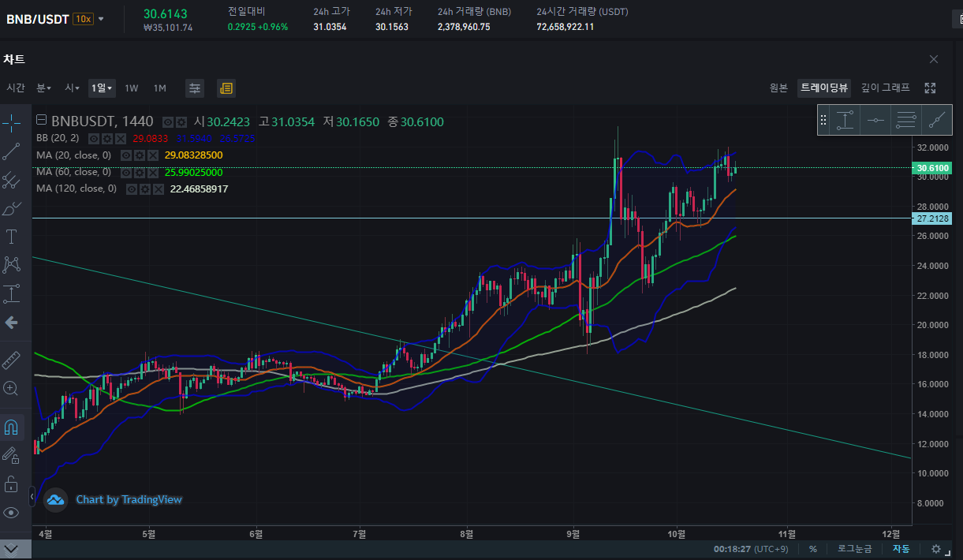
Task: Select the 1W timeframe
Action: pos(132,88)
